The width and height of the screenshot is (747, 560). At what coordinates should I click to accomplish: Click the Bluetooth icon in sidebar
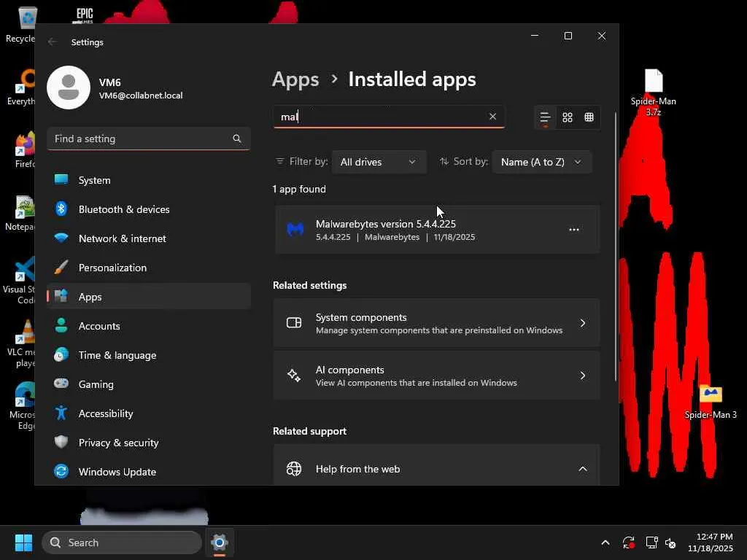61,209
